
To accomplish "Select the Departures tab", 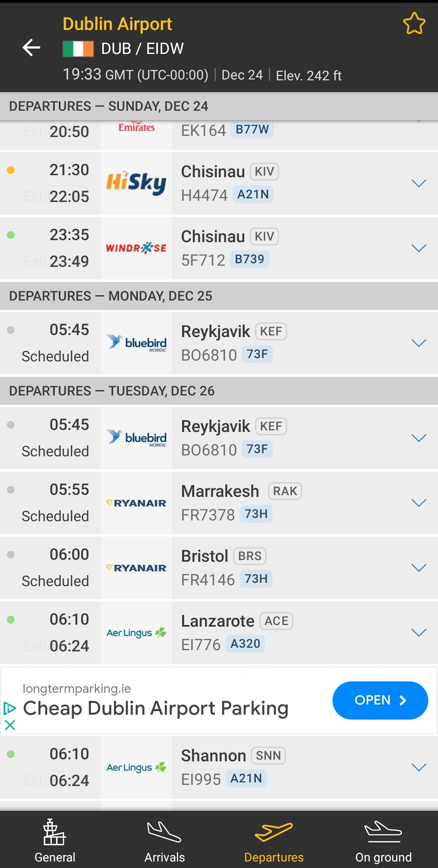I will tap(274, 840).
